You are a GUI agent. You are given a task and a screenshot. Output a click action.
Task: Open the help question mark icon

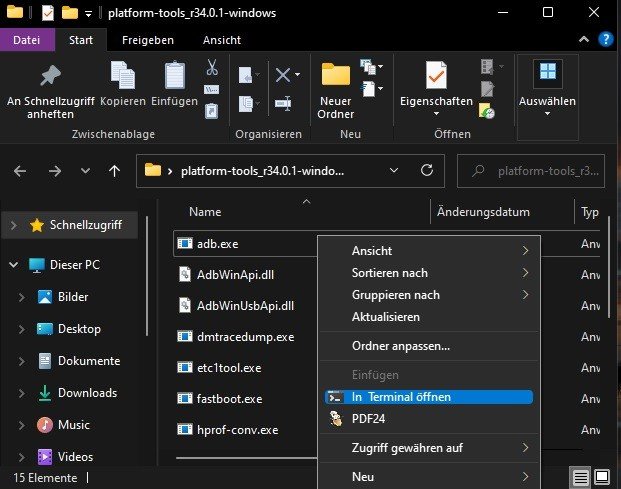605,40
